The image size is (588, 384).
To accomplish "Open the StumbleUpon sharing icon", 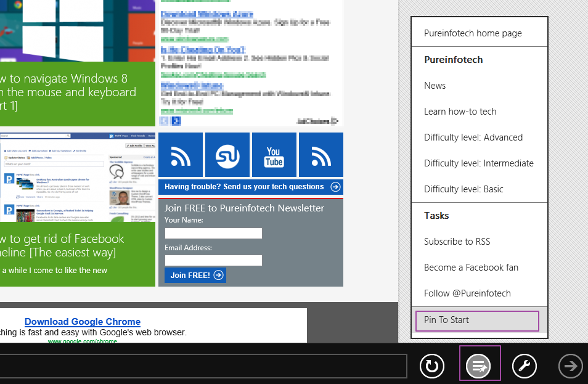I will click(x=227, y=155).
